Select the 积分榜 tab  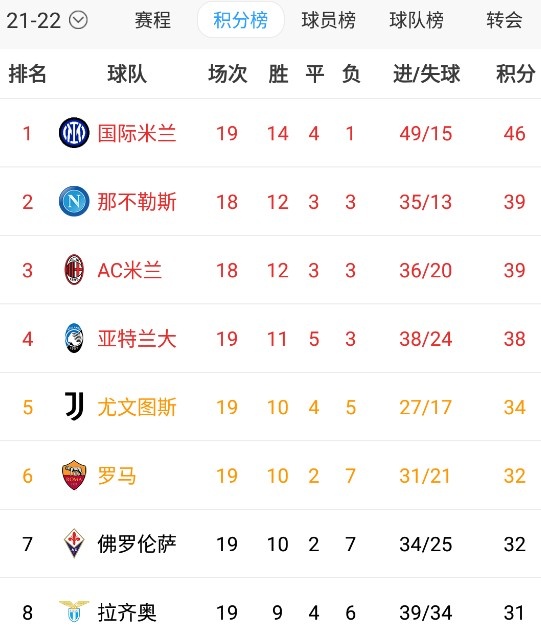click(240, 20)
